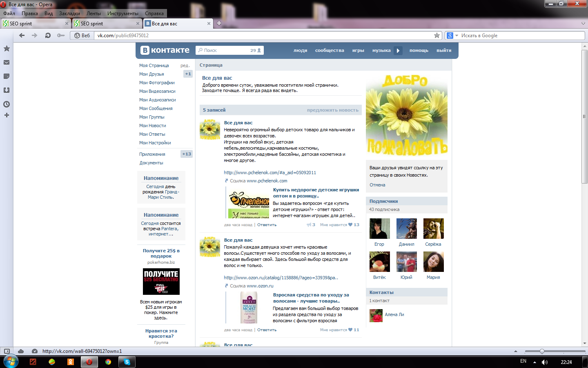Click the '+1' friends counter
Viewport: 588px width, 368px height.
point(188,74)
